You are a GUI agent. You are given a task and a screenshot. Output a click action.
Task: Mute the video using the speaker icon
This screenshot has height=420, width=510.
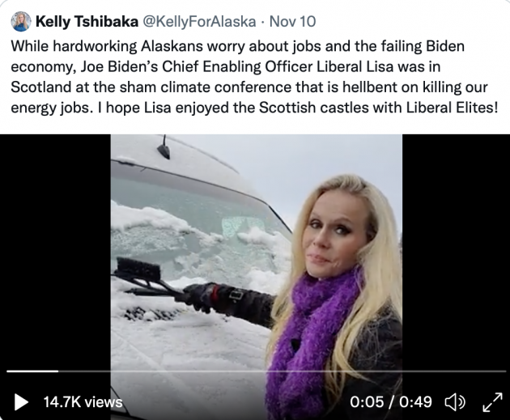coord(455,401)
